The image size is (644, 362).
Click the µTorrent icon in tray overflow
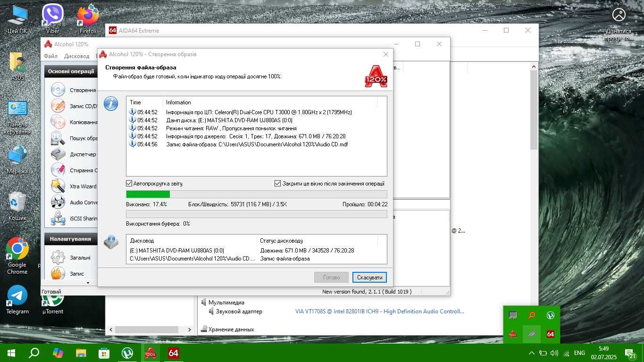coord(550,315)
